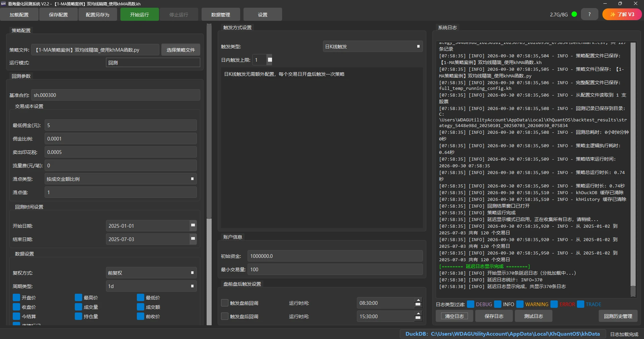
Task: Click the 佣金比例 input field
Action: pyautogui.click(x=120, y=138)
